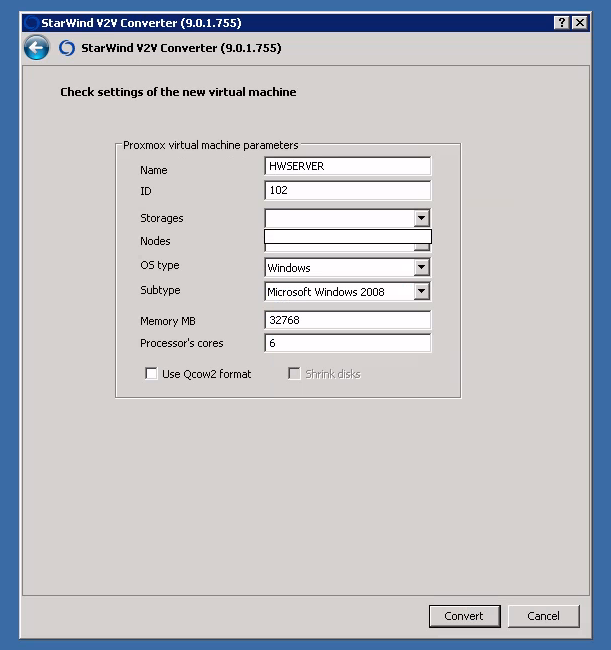Open help with the question mark button
This screenshot has width=611, height=650.
562,23
